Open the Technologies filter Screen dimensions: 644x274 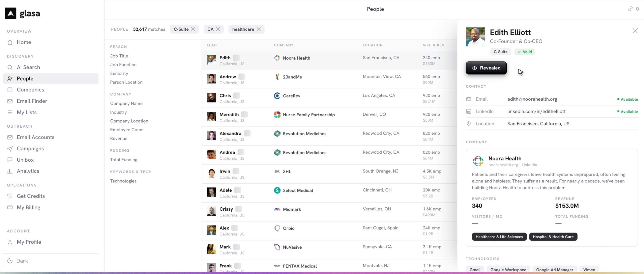click(x=123, y=181)
